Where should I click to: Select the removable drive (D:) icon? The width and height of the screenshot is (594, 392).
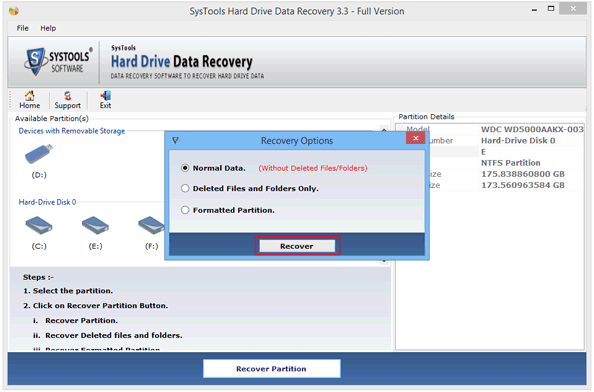coord(39,154)
